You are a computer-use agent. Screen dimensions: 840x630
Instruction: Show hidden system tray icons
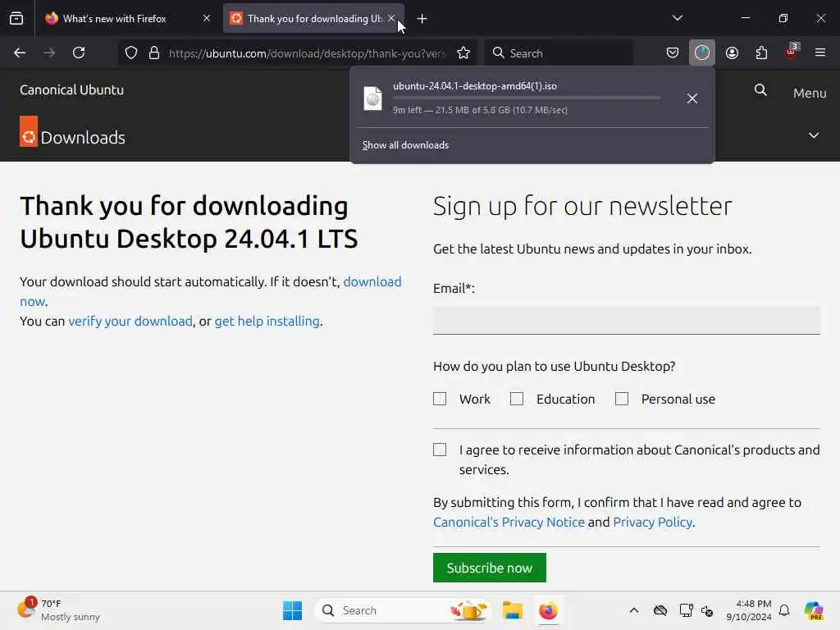click(634, 610)
